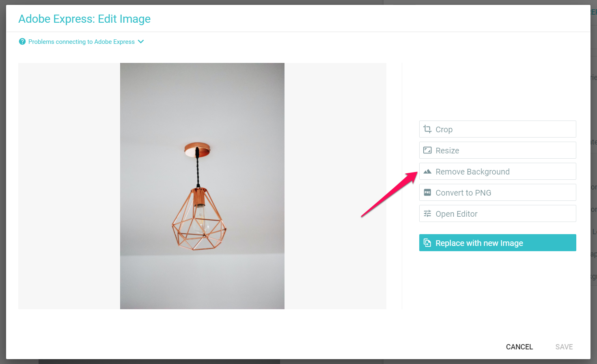This screenshot has width=597, height=364.
Task: Click the resize icon
Action: [x=427, y=150]
